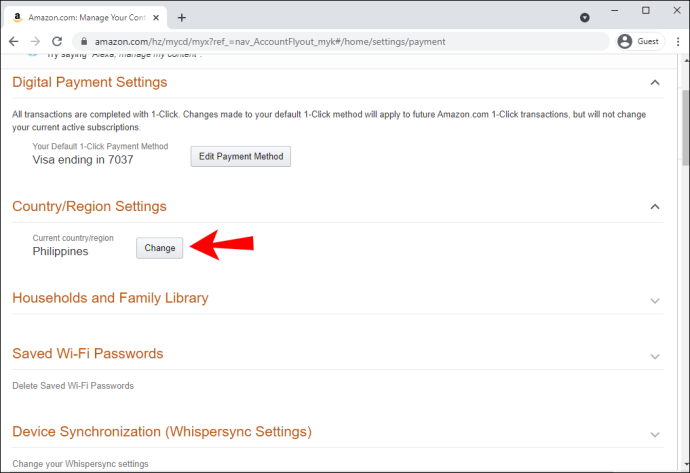
Task: Select the Amazon.com Manage Your Content tab
Action: point(86,18)
